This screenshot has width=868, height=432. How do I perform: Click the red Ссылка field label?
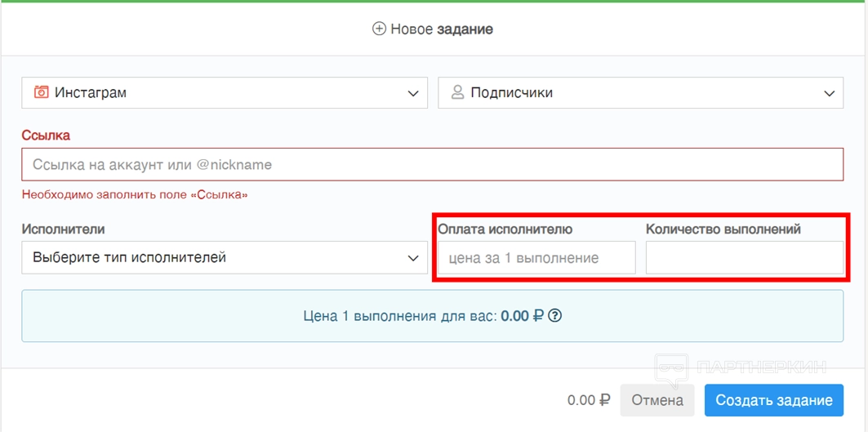46,135
